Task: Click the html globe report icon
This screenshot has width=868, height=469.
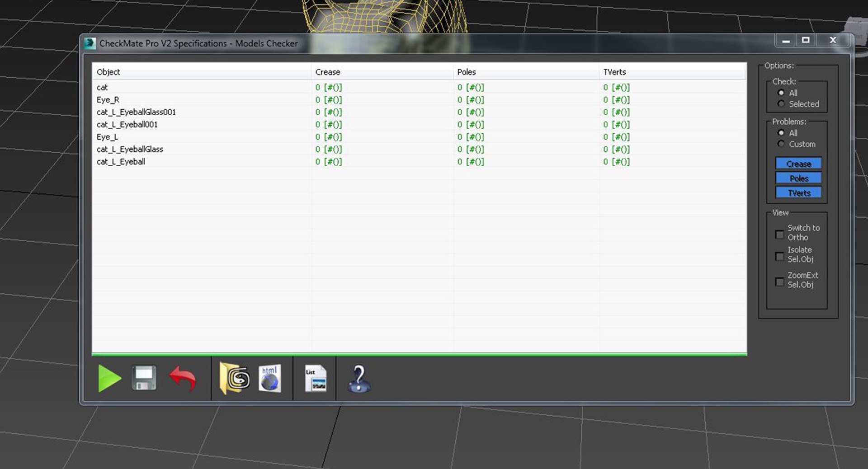Action: (270, 378)
